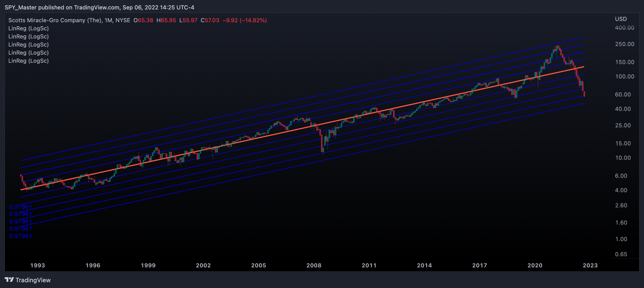Click the 15.00 price axis label
The height and width of the screenshot is (288, 644).
coord(623,143)
